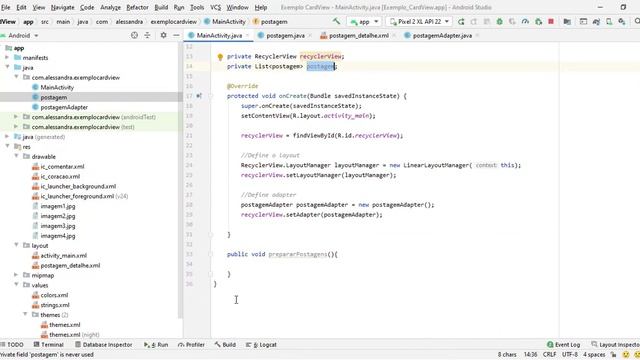Viewport: 640px width, 360px height.
Task: Close the postagem_detalhe.xml tab
Action: click(394, 36)
